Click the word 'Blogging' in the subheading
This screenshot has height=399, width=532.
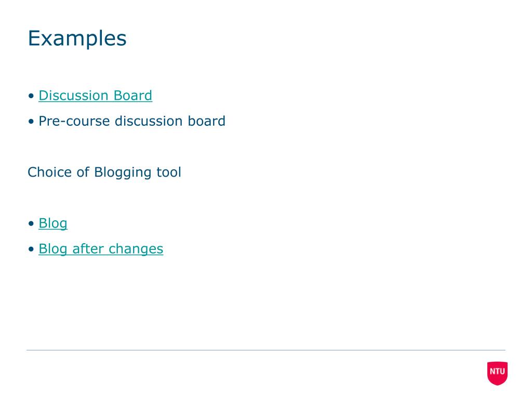point(123,172)
